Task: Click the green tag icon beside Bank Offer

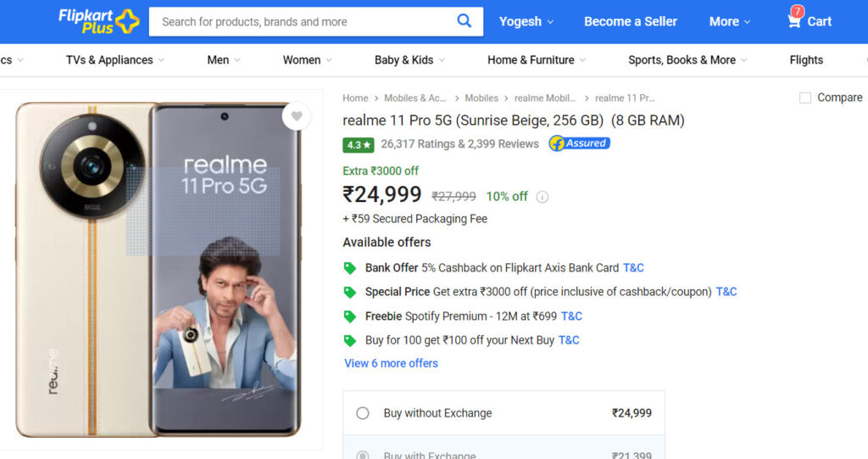Action: (350, 268)
